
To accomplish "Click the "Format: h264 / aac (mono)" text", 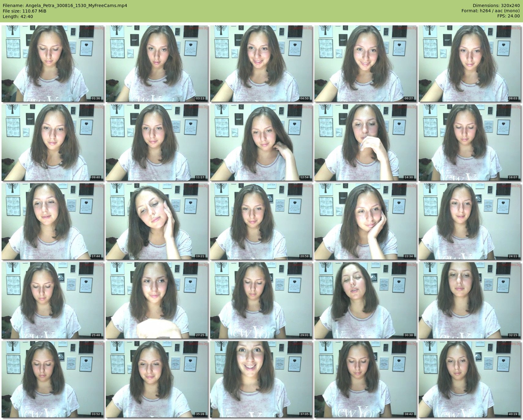I will coord(491,11).
